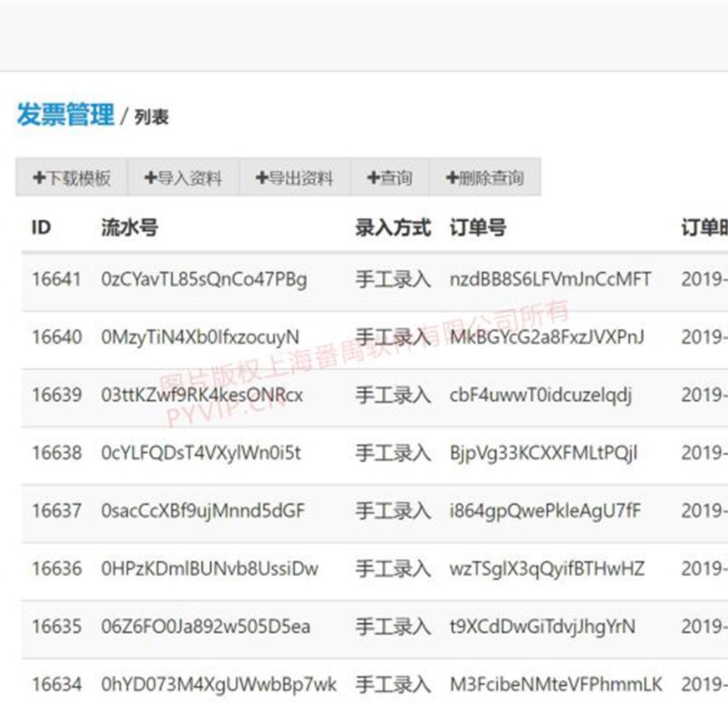The width and height of the screenshot is (728, 728).
Task: Select serial number 0MzyTiN4Xb0IfxzocuyN
Action: click(200, 337)
